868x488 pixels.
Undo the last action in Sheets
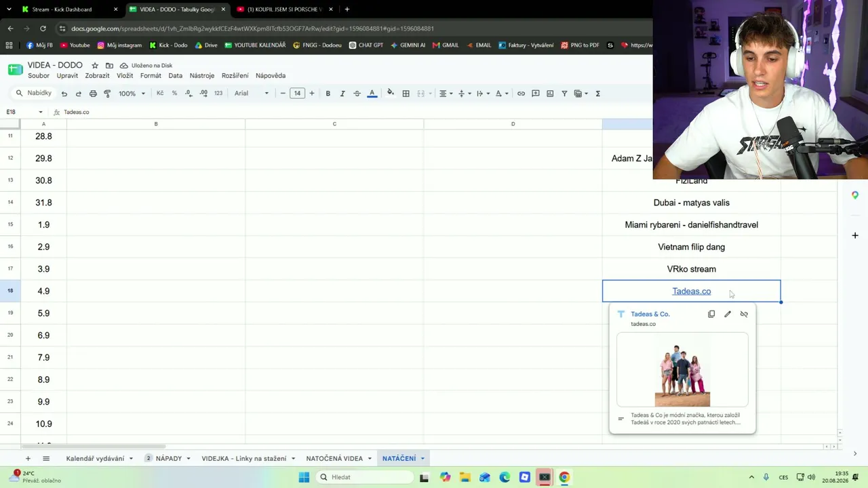point(64,94)
